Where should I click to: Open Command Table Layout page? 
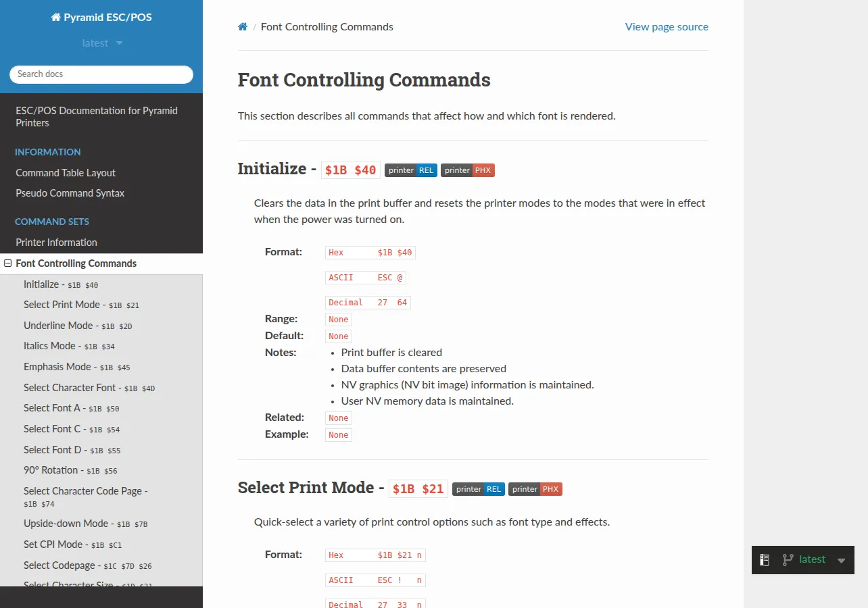[x=66, y=173]
